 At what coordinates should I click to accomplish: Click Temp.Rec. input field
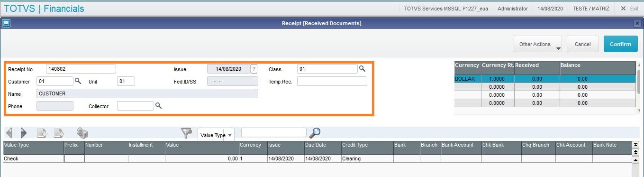pyautogui.click(x=332, y=81)
